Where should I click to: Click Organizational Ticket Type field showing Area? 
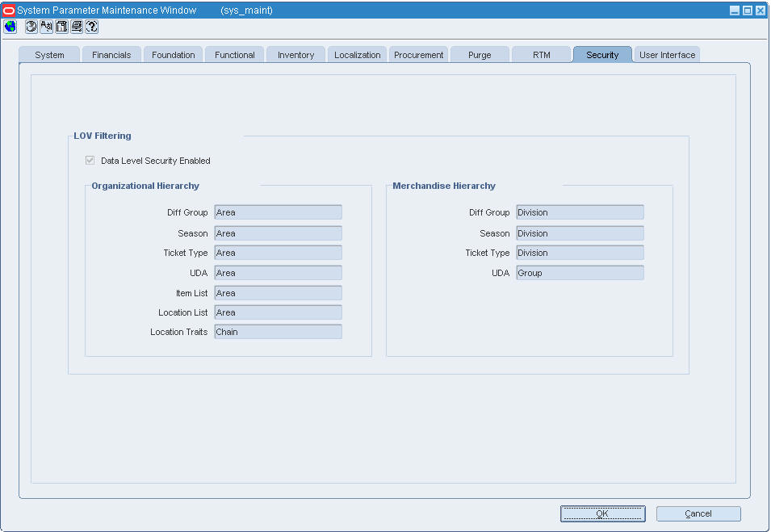[278, 253]
